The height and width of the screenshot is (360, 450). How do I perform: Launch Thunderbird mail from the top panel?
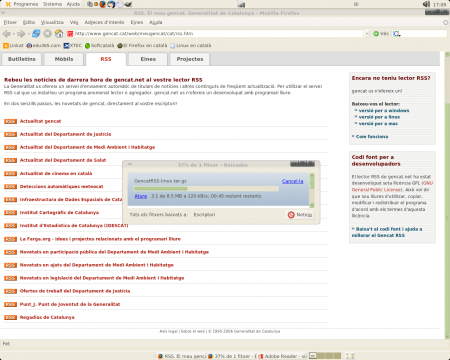(x=111, y=4)
